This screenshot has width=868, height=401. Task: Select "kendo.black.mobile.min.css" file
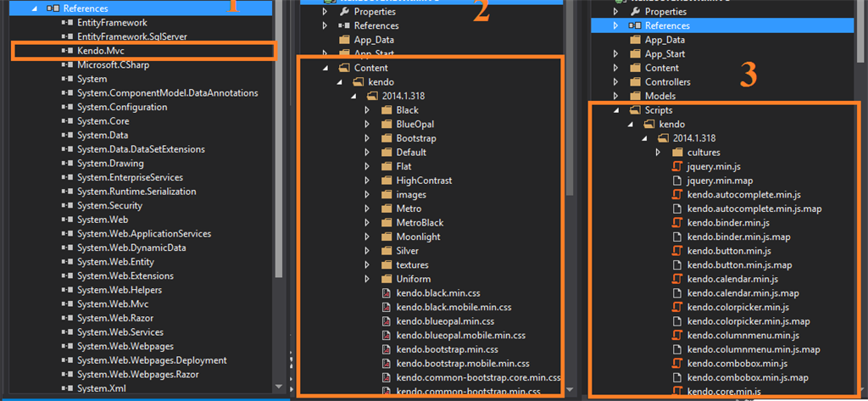[454, 307]
